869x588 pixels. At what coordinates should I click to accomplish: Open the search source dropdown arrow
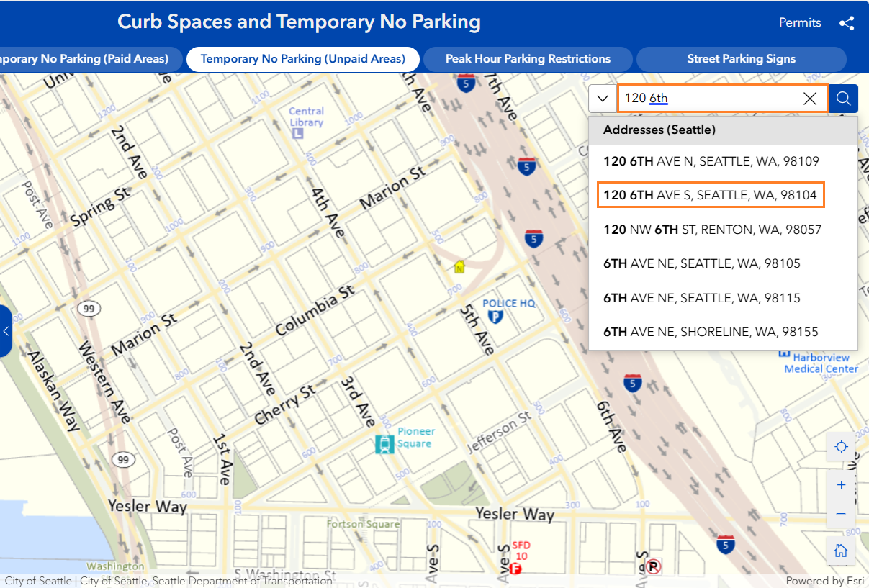pos(603,99)
